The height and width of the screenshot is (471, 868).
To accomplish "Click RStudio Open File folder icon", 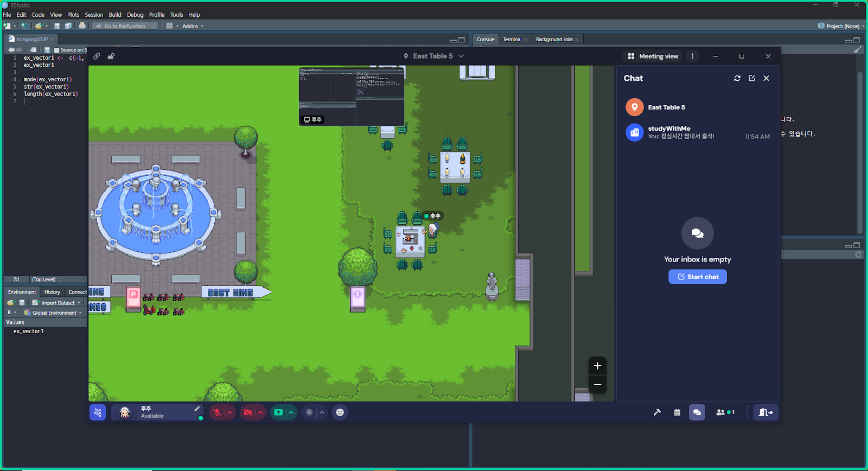I will tap(39, 26).
